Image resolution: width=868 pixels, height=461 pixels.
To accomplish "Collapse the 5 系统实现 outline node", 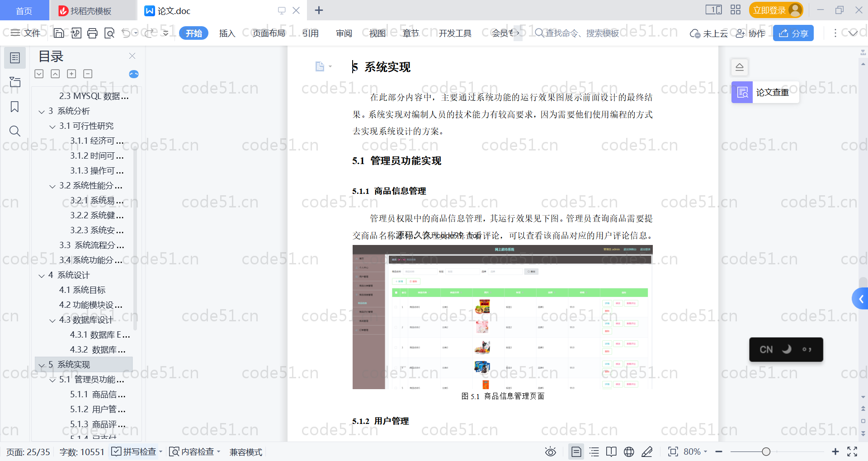I will click(42, 365).
